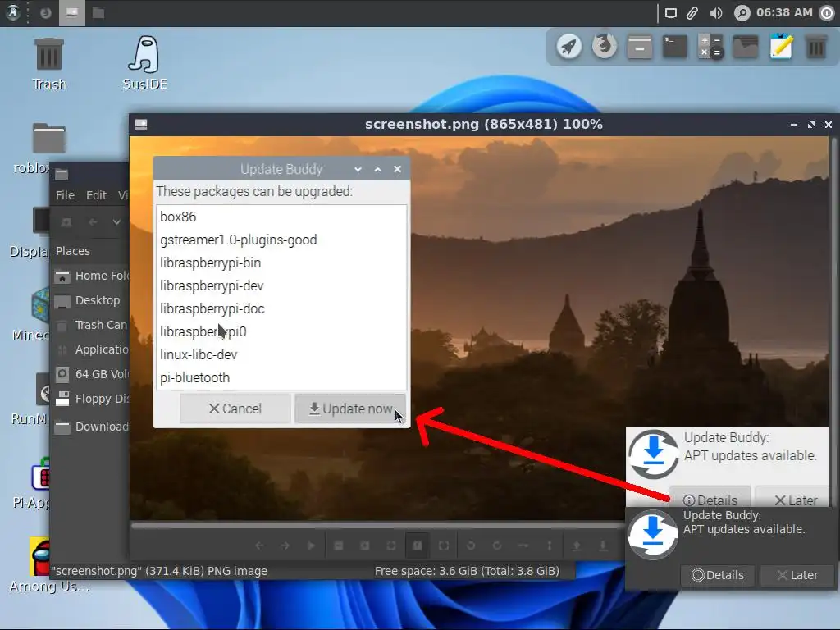The image size is (840, 630).
Task: Open the Edit menu in file manager
Action: coord(97,195)
